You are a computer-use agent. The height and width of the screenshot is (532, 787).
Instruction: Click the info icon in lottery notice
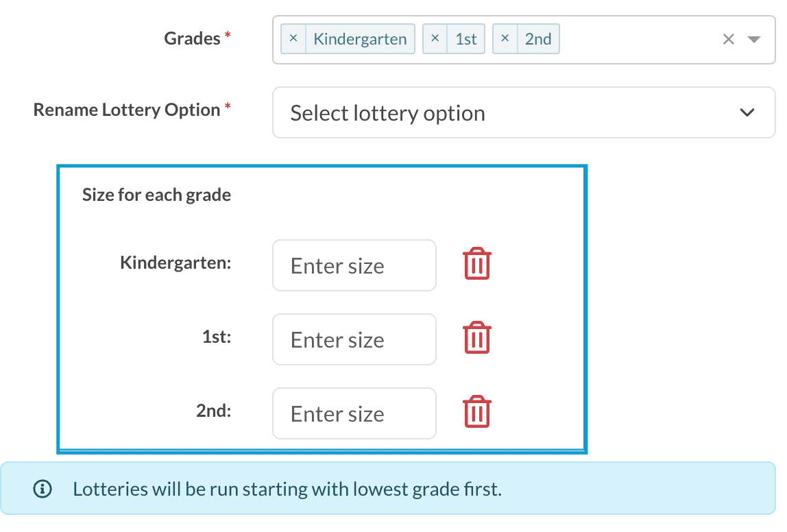[43, 489]
